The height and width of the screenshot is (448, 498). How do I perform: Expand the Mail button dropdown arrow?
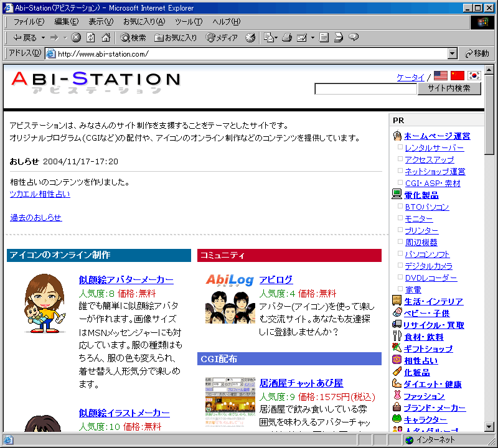point(276,38)
